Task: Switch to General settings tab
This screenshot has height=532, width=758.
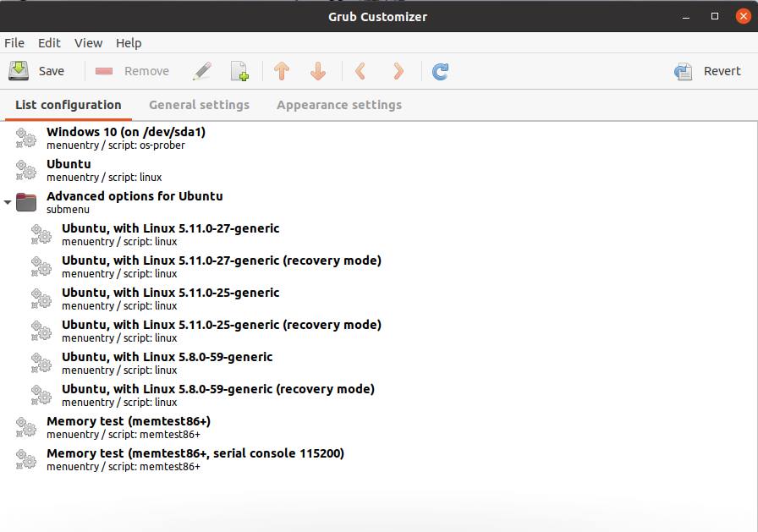Action: pos(199,105)
